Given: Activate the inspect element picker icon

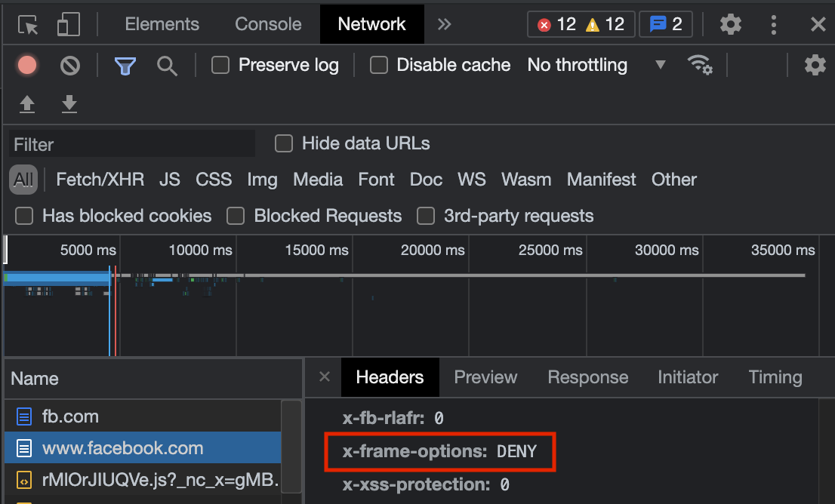Looking at the screenshot, I should click(28, 24).
